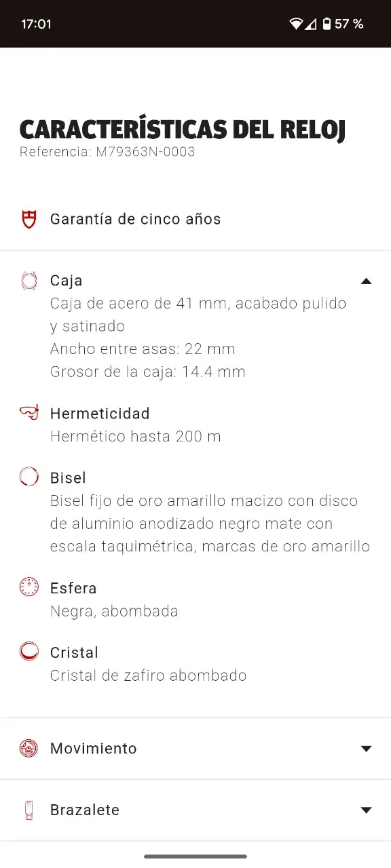Select the Garantía de cinco años text
This screenshot has width=391, height=868.
[x=136, y=219]
